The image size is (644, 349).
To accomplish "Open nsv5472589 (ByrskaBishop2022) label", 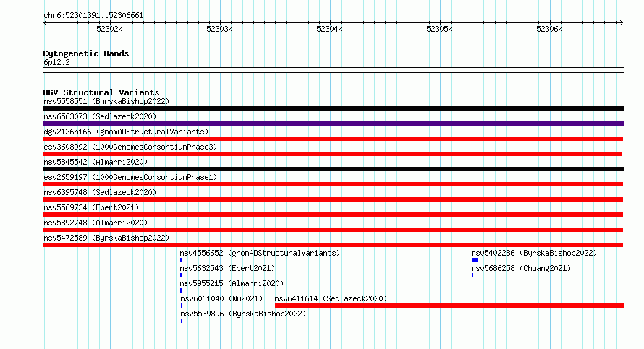I will point(106,238).
